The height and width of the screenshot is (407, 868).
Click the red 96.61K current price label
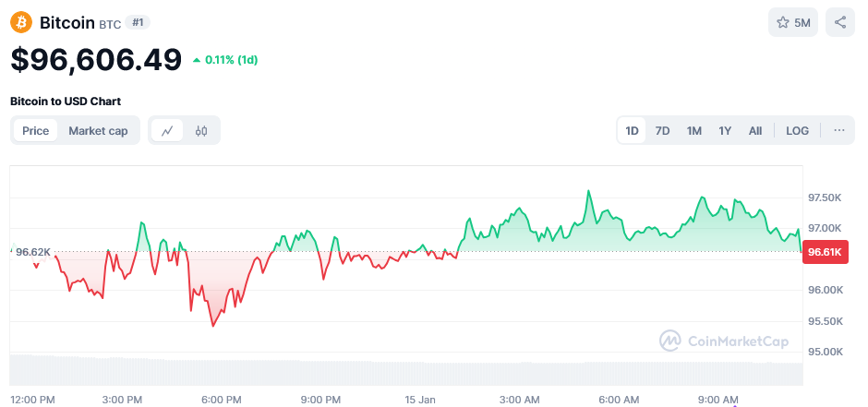[825, 252]
